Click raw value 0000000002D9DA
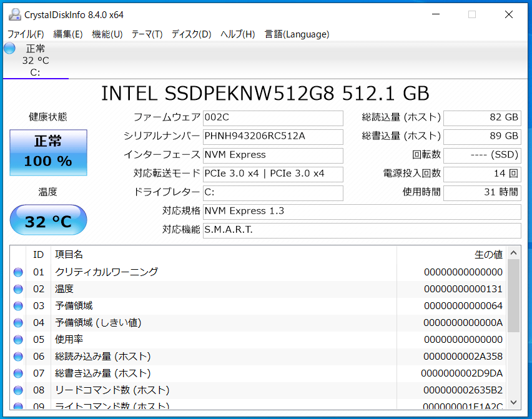 pyautogui.click(x=462, y=373)
